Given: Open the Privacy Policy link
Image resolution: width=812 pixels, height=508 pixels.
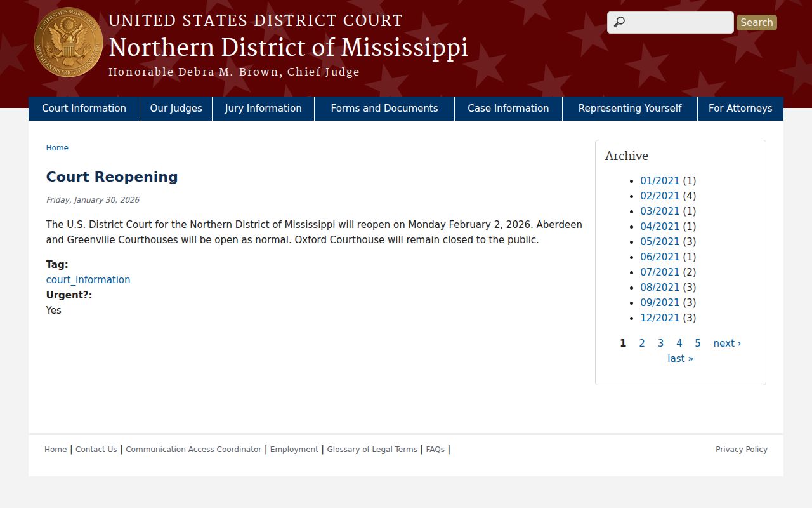Looking at the screenshot, I should point(742,450).
